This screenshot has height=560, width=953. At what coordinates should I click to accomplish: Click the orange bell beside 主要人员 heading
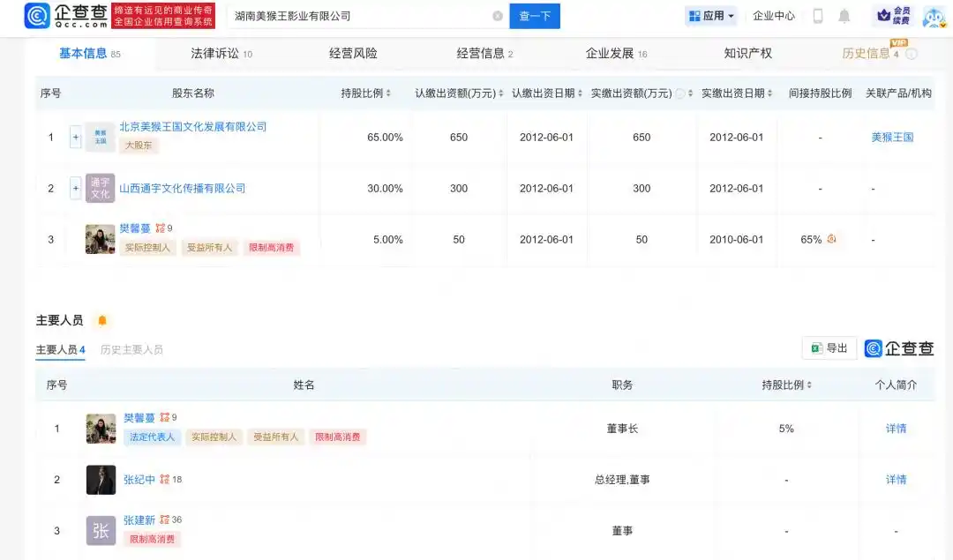(102, 321)
